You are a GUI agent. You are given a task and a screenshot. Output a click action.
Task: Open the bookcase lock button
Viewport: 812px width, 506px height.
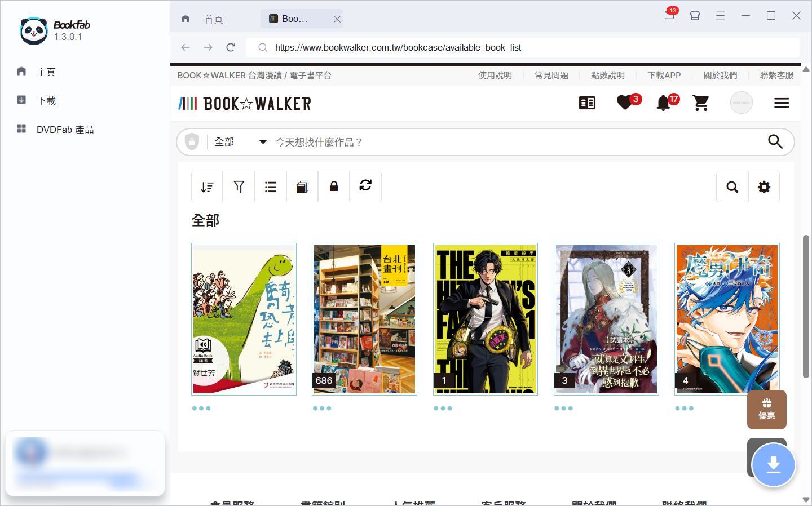tap(334, 187)
